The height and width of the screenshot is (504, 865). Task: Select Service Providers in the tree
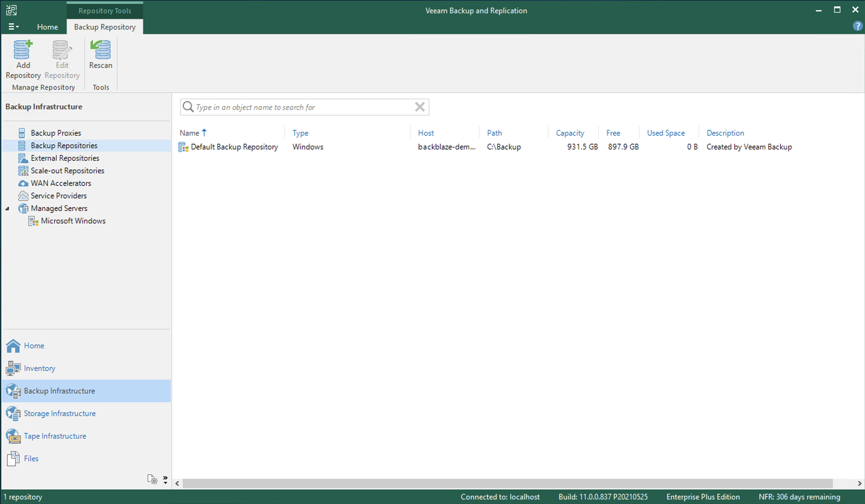point(59,196)
